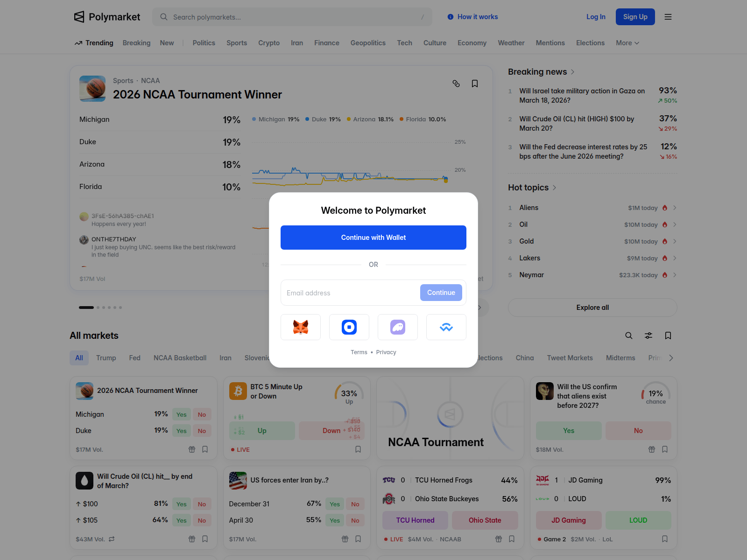Select the MetaMask wallet option
Viewport: 747px width, 560px height.
point(301,327)
